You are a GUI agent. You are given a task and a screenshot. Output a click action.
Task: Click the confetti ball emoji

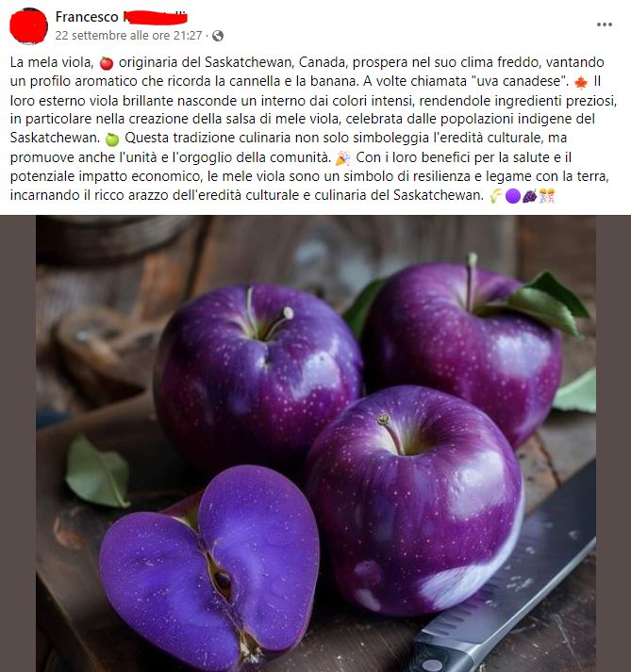547,196
